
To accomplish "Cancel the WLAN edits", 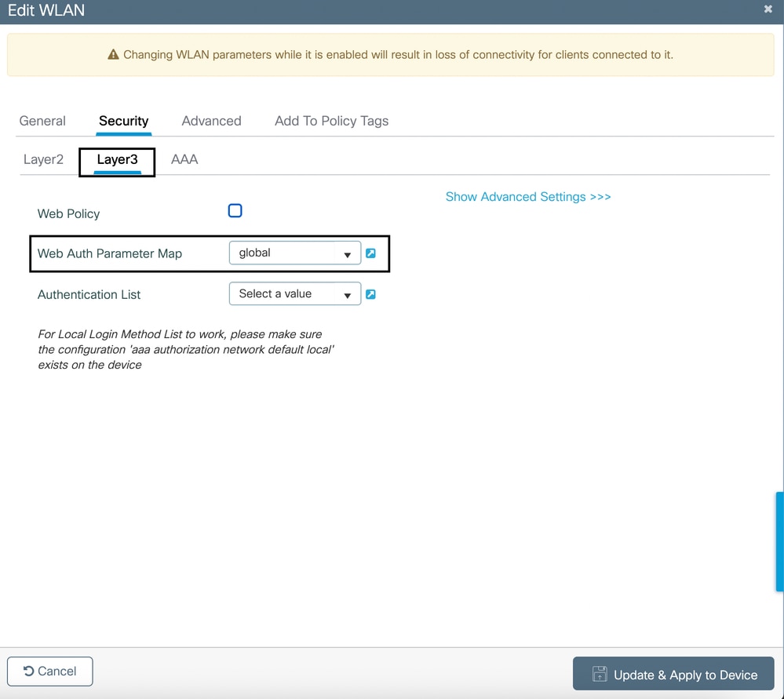I will point(49,671).
